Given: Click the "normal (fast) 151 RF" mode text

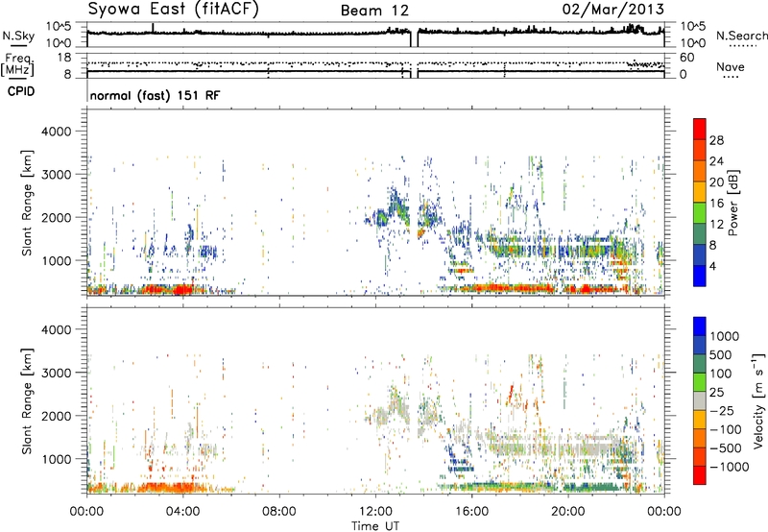Looking at the screenshot, I should pos(155,95).
